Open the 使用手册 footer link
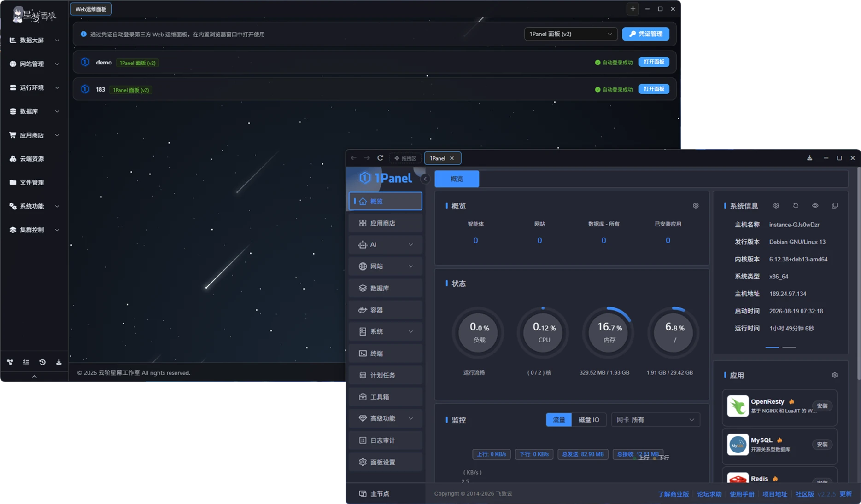861x504 pixels. (742, 494)
